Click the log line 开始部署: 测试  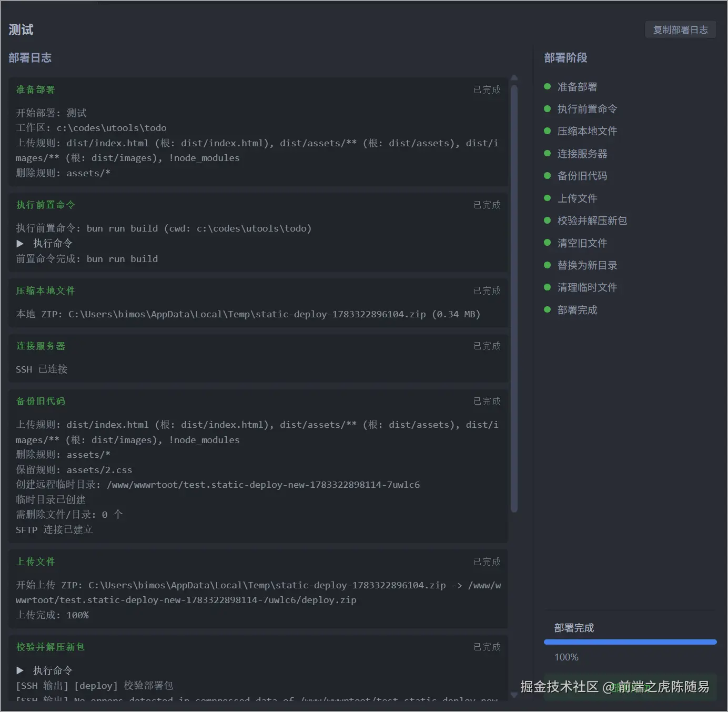click(x=51, y=113)
